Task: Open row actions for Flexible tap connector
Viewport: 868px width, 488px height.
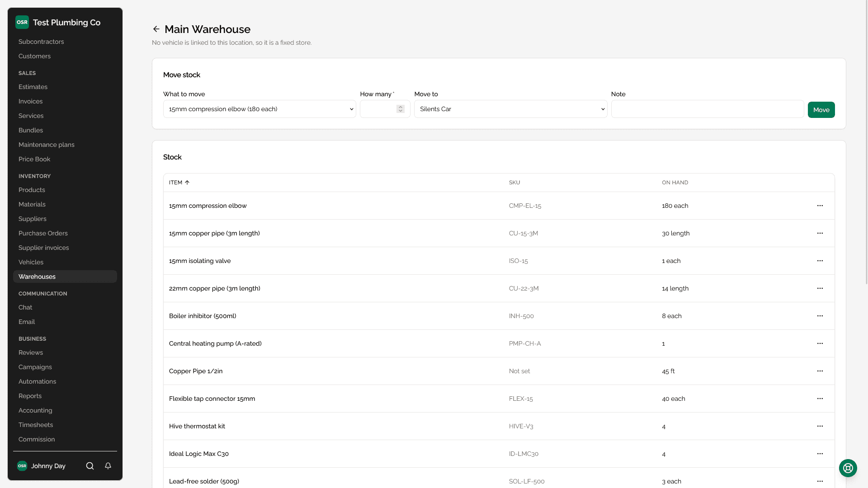Action: 820,399
